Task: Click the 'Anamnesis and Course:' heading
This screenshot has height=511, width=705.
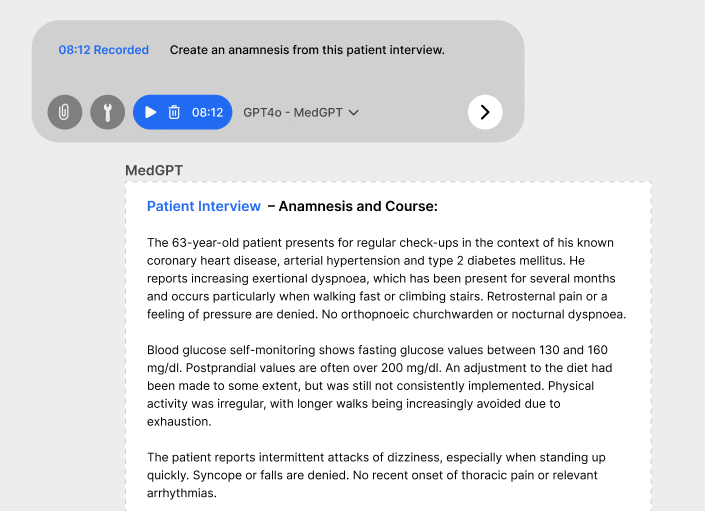Action: [357, 207]
